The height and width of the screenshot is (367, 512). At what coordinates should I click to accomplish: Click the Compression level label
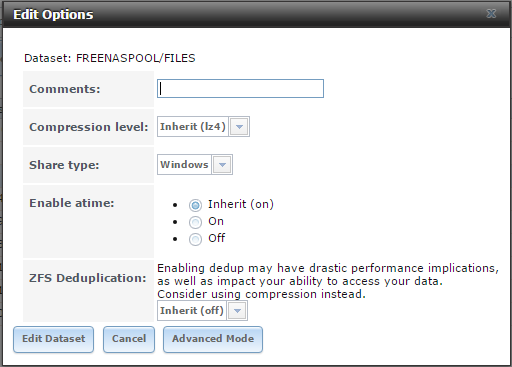pos(89,127)
